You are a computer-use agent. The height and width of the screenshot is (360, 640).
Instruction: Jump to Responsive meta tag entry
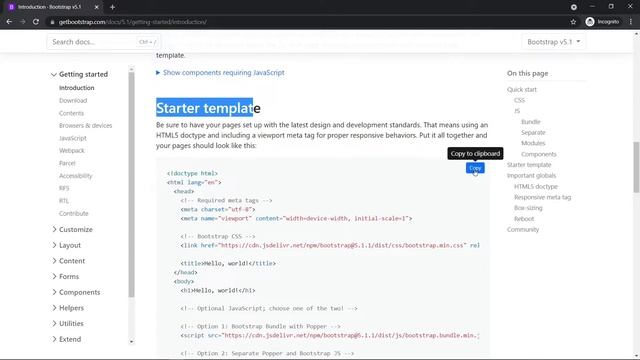(542, 197)
